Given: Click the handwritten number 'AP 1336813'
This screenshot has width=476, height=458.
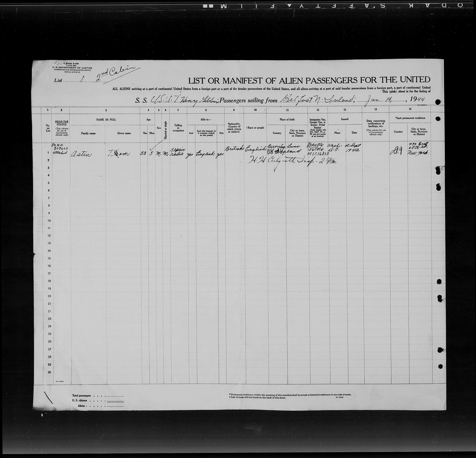Looking at the screenshot, I should click(x=318, y=154).
